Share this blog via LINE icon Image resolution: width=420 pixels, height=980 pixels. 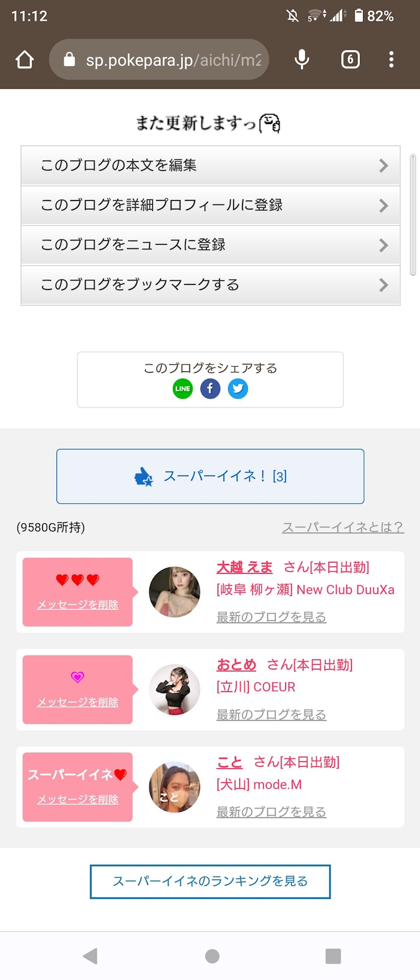(x=182, y=388)
